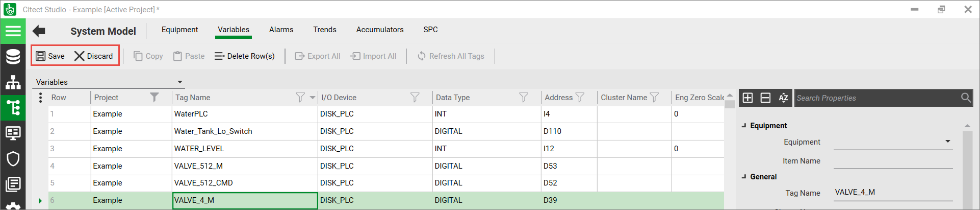Switch to the Trends tab
Viewport: 980px width, 210px height.
tap(324, 30)
